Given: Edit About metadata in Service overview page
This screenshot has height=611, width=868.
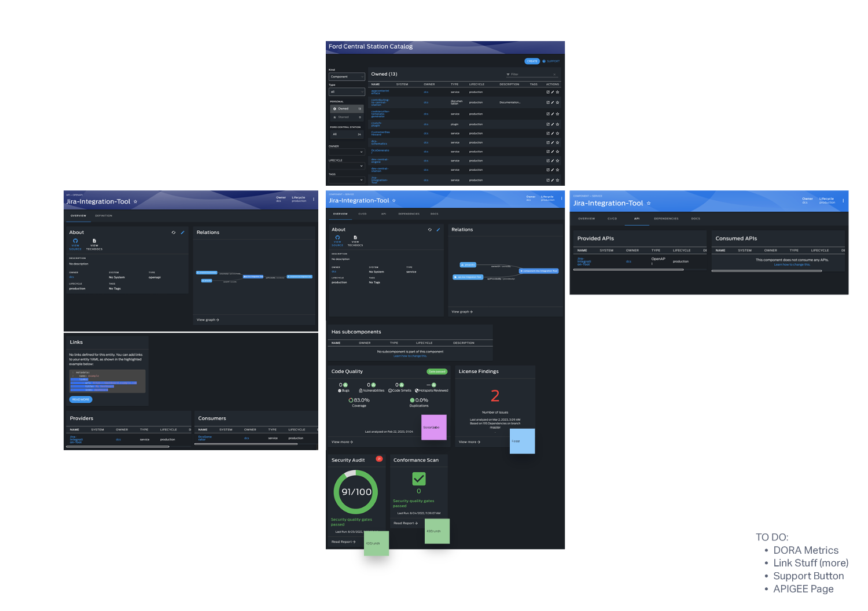Looking at the screenshot, I should point(438,230).
